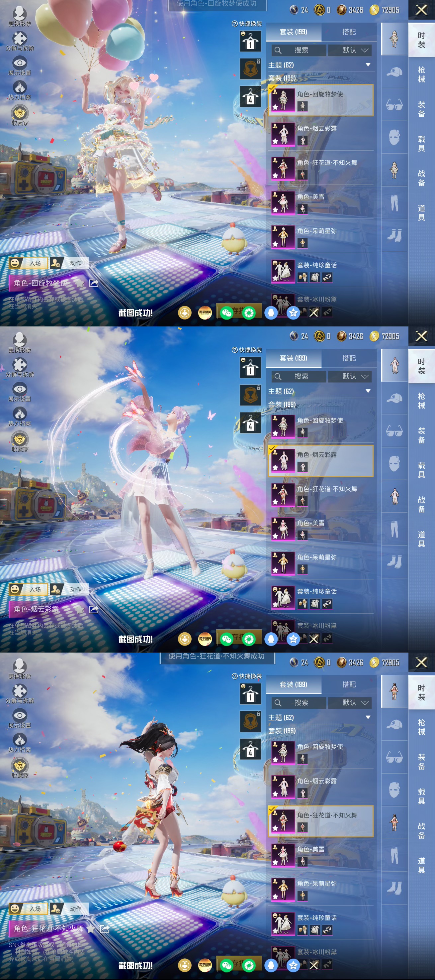
Task: Tap the locked trophy preset in top screenshot
Action: (250, 69)
